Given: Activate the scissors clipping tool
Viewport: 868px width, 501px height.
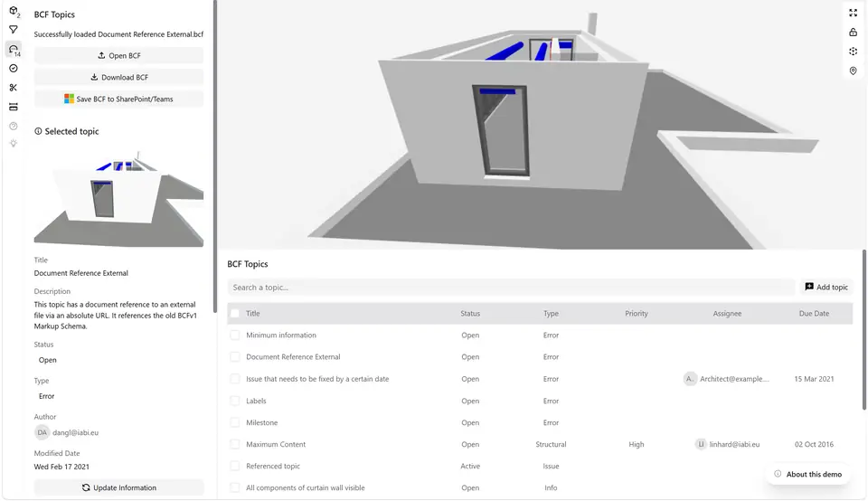Looking at the screenshot, I should (x=14, y=88).
